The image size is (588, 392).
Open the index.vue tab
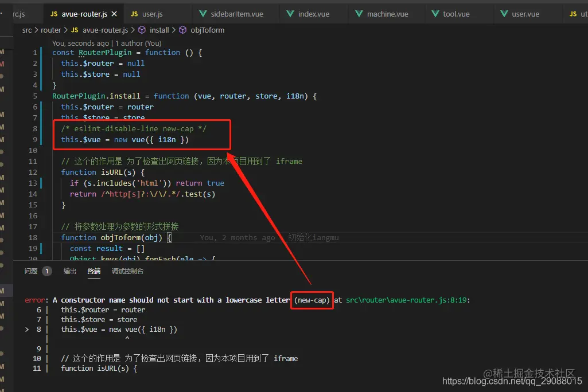313,14
